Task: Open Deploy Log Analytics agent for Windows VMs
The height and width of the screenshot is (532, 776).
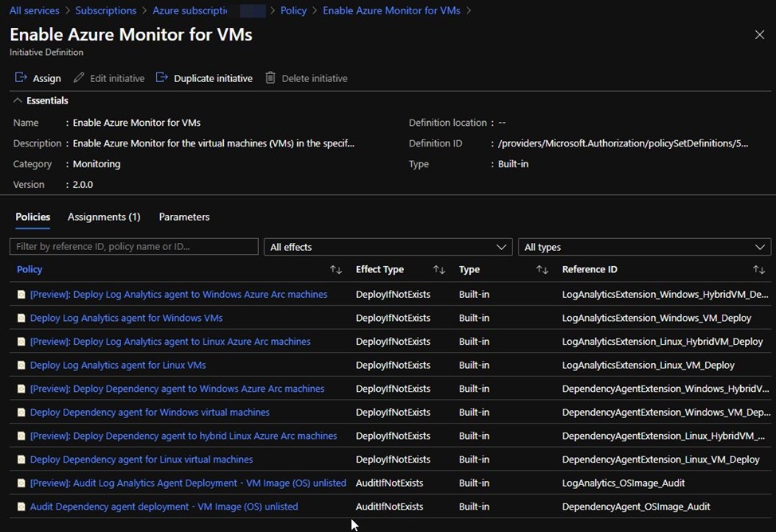Action: tap(126, 318)
